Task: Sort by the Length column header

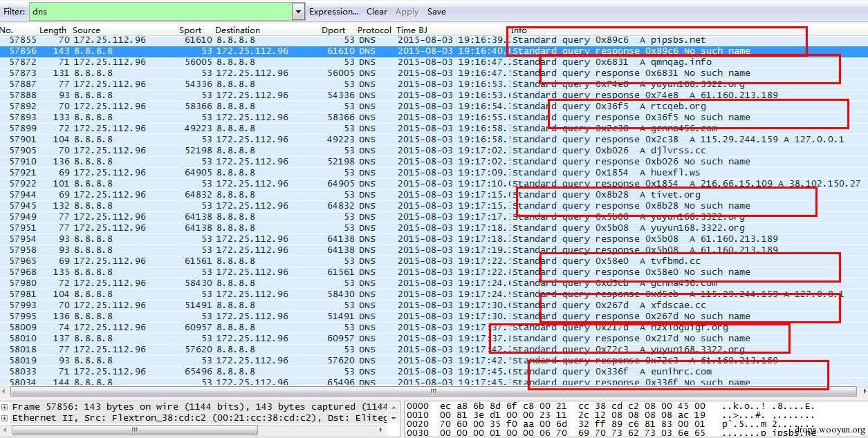Action: [x=53, y=30]
